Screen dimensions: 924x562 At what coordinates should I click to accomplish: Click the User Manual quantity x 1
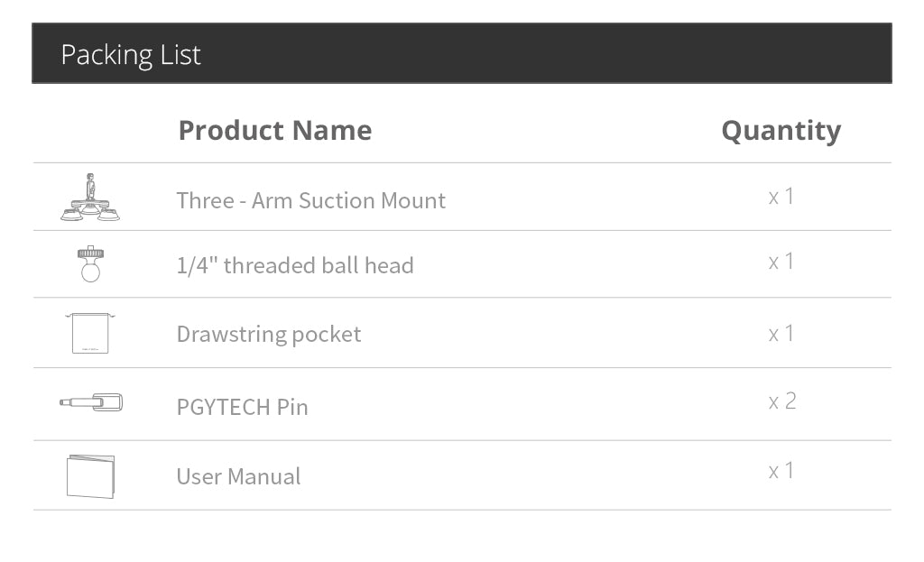point(781,471)
